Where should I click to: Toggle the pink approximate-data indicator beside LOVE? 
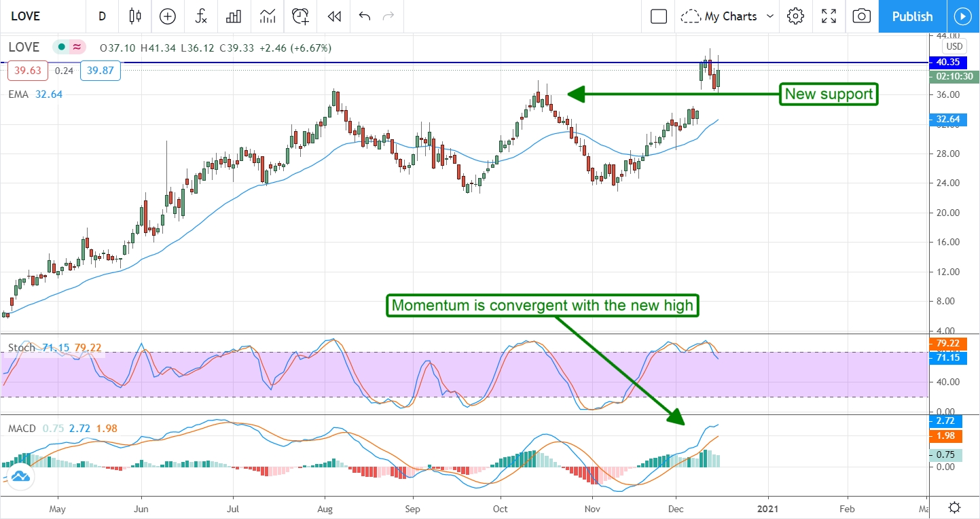pyautogui.click(x=77, y=48)
